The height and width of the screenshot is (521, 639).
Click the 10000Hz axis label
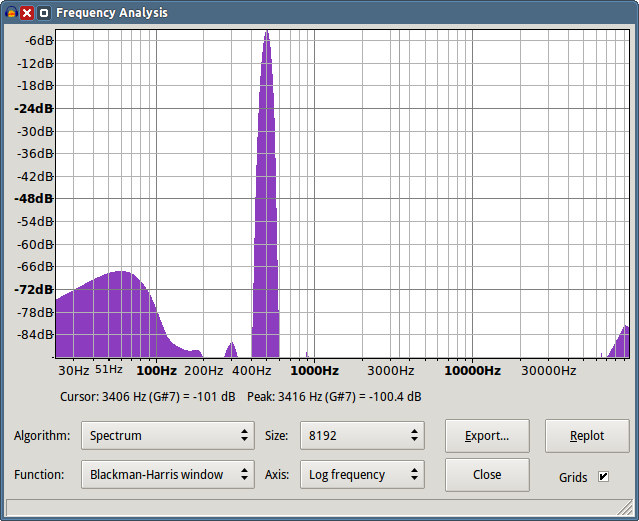pos(472,371)
